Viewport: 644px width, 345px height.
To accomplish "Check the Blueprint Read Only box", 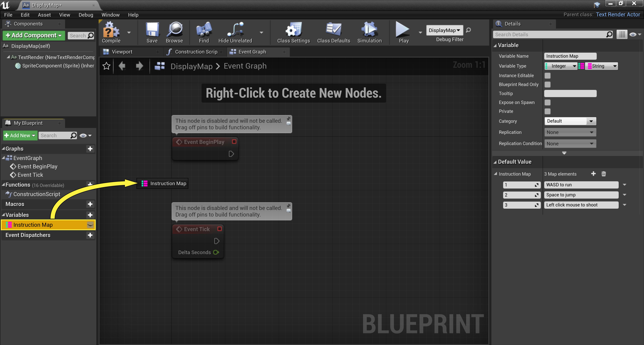I will click(x=548, y=85).
